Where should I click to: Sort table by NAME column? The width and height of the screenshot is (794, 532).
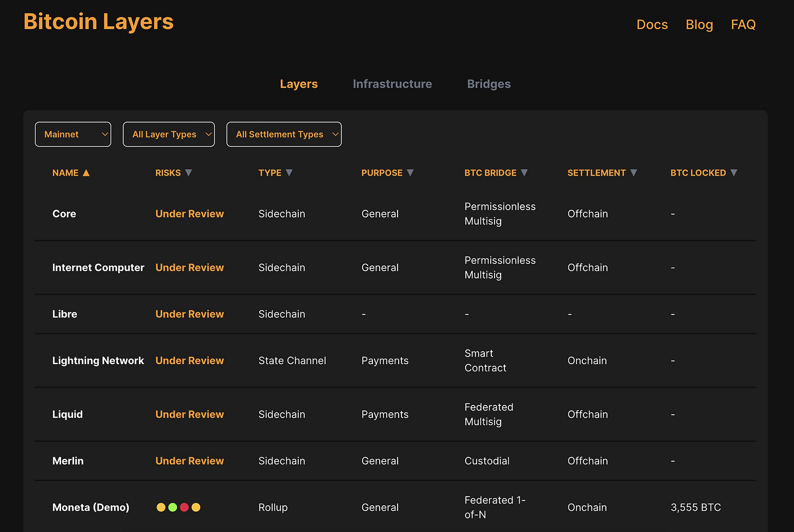pyautogui.click(x=71, y=173)
